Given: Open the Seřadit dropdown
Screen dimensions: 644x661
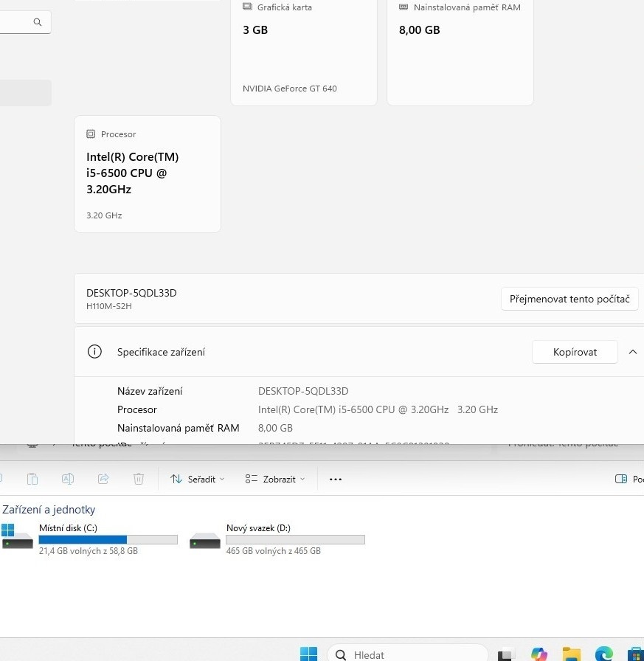Looking at the screenshot, I should coord(197,479).
